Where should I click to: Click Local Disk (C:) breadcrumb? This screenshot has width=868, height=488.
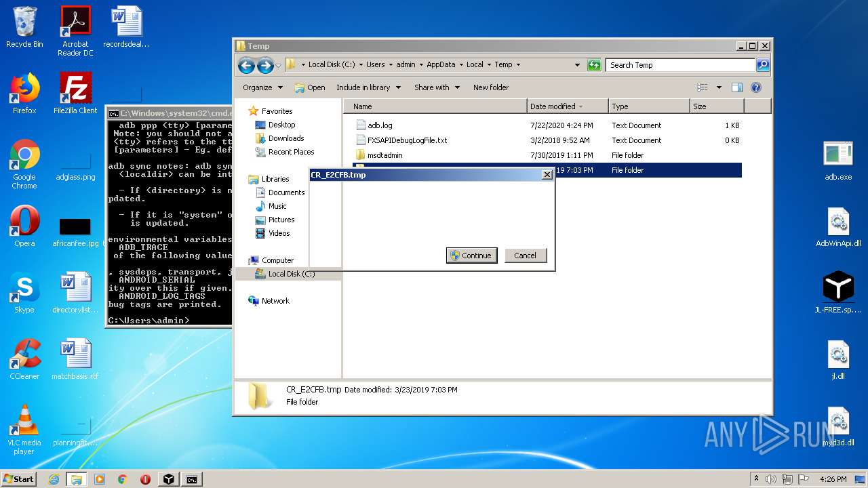[332, 65]
